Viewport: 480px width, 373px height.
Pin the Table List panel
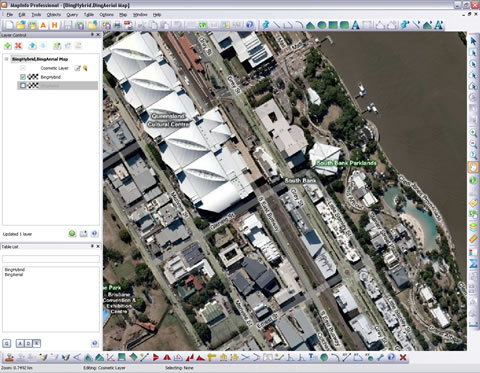point(92,246)
